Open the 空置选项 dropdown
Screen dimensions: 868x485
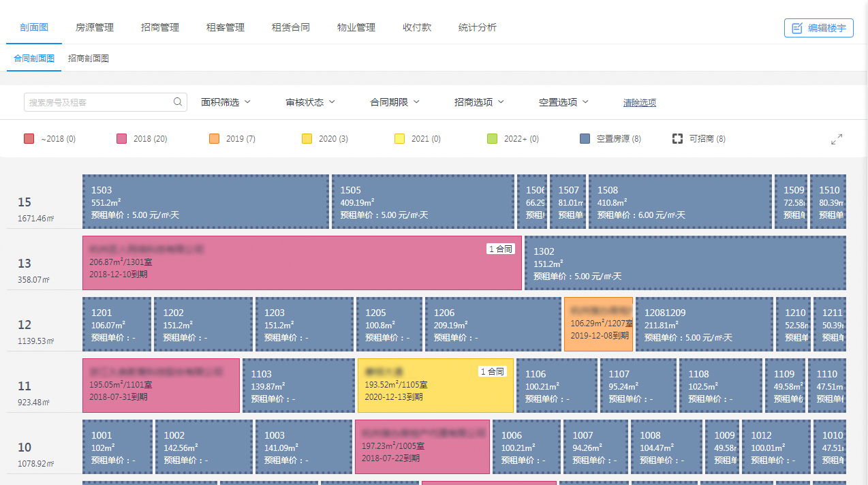[x=563, y=102]
